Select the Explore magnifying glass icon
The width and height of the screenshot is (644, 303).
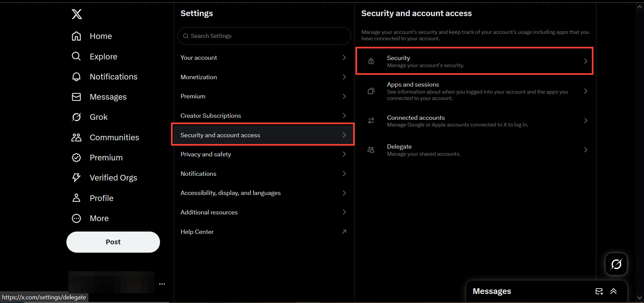click(76, 56)
